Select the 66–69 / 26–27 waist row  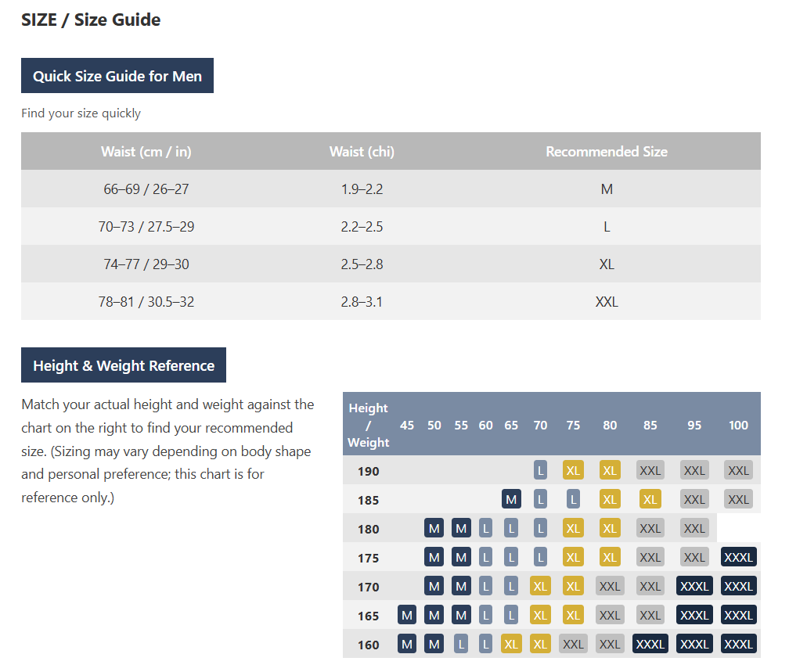point(391,189)
